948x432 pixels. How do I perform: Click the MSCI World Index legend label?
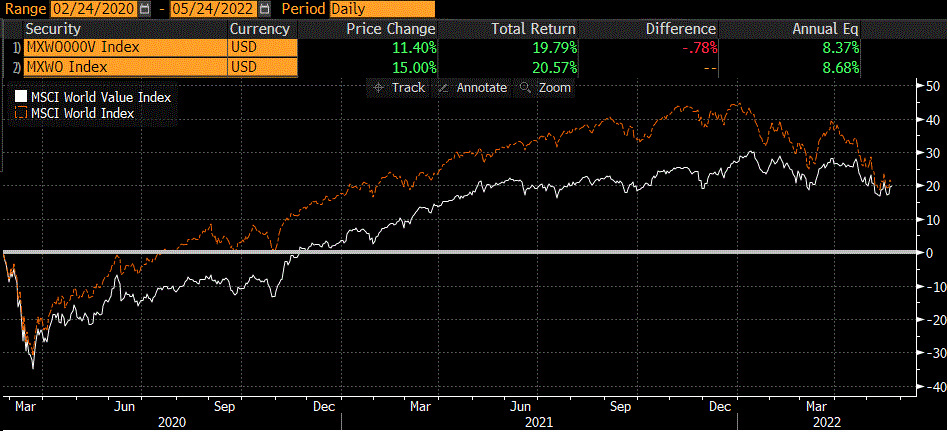(83, 113)
